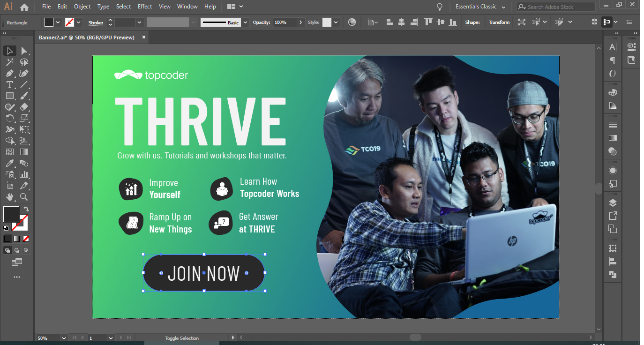
Task: Select the Gradient tool
Action: [x=24, y=152]
